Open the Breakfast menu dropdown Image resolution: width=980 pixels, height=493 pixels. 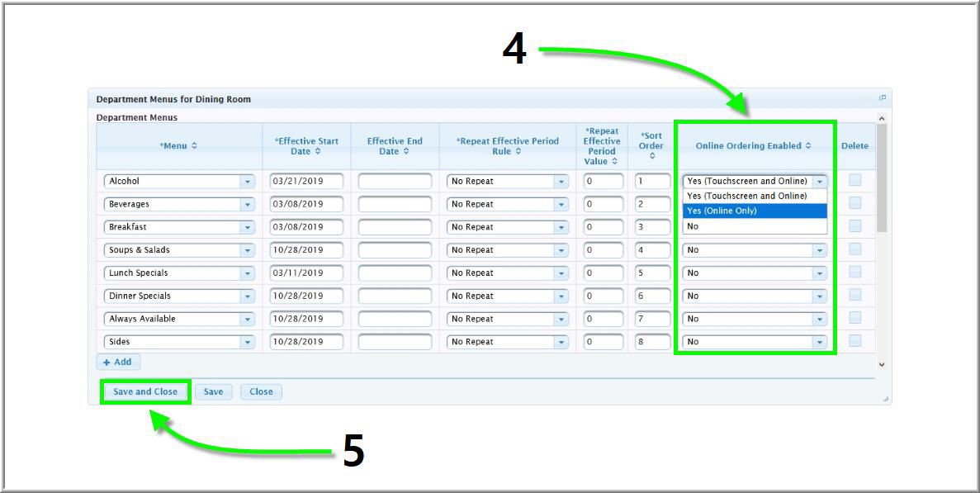(247, 227)
